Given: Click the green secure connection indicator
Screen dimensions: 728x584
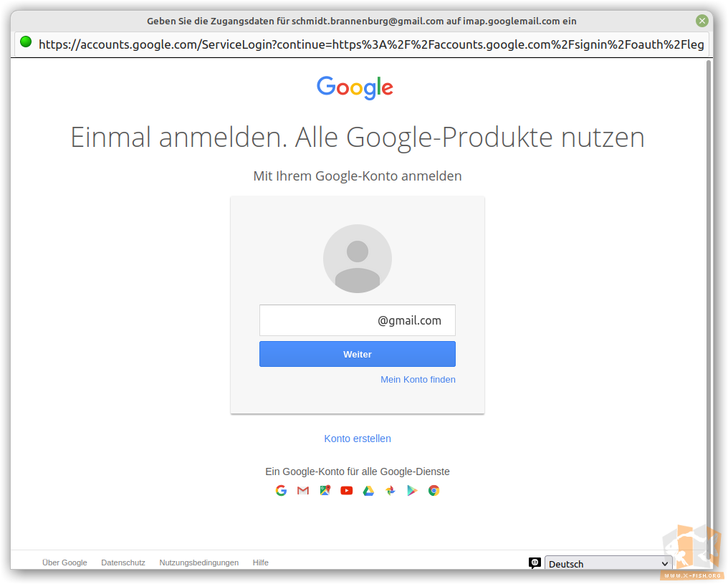Looking at the screenshot, I should tap(26, 42).
